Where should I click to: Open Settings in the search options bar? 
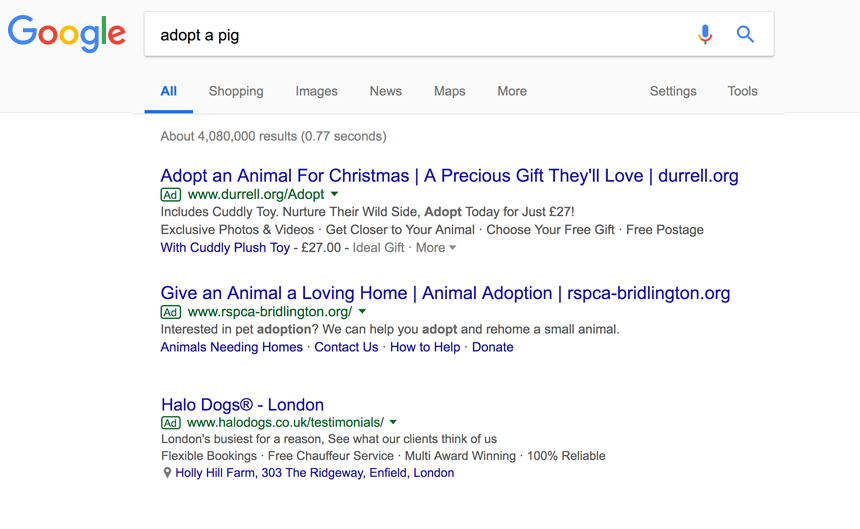pos(672,91)
